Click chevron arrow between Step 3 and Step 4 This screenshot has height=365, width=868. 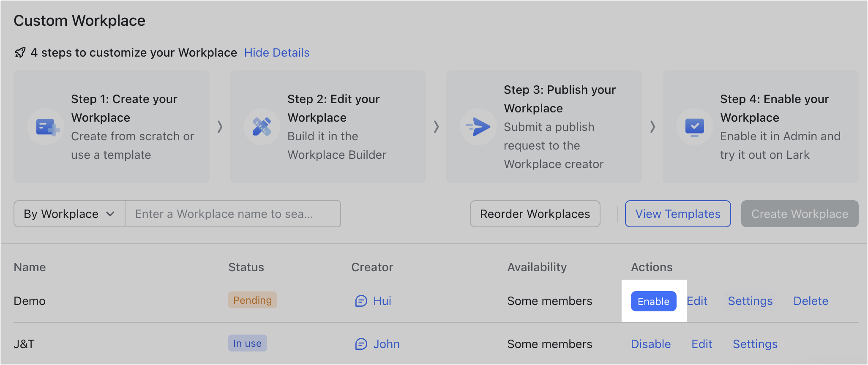click(x=652, y=127)
